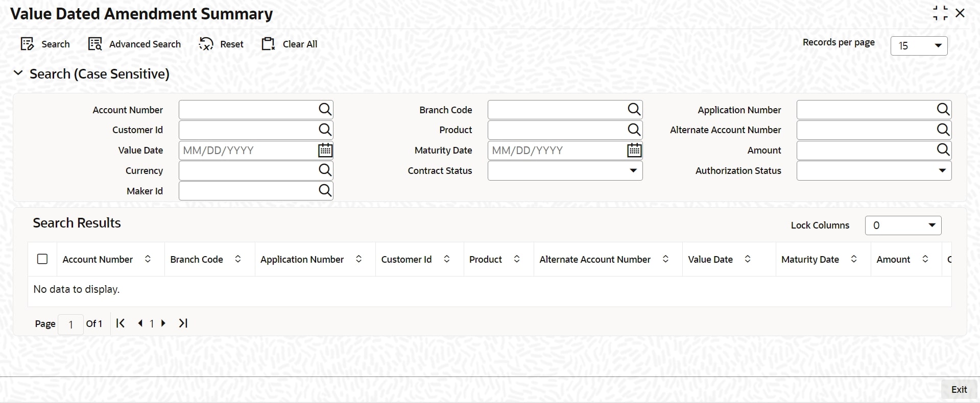Open Product lookup magnifier icon

pyautogui.click(x=634, y=130)
